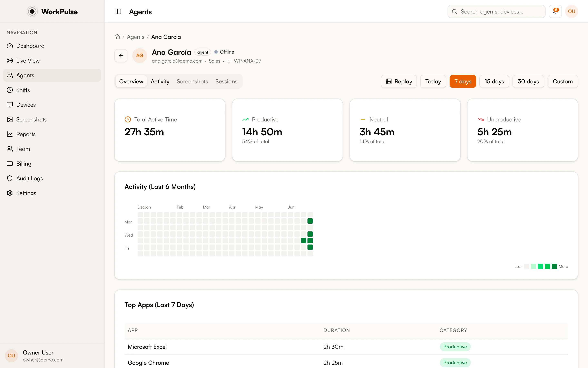
Task: Open Billing in the sidebar
Action: tap(52, 164)
